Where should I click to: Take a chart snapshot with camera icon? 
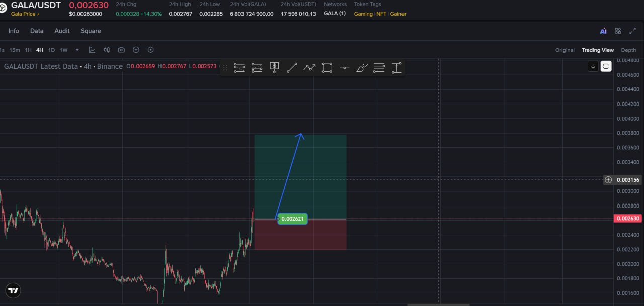(121, 50)
